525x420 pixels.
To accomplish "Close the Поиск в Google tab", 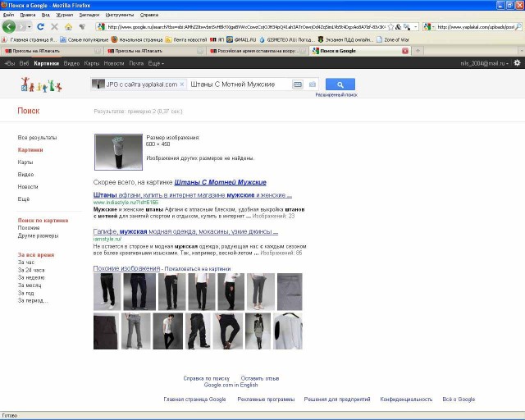I will point(405,51).
